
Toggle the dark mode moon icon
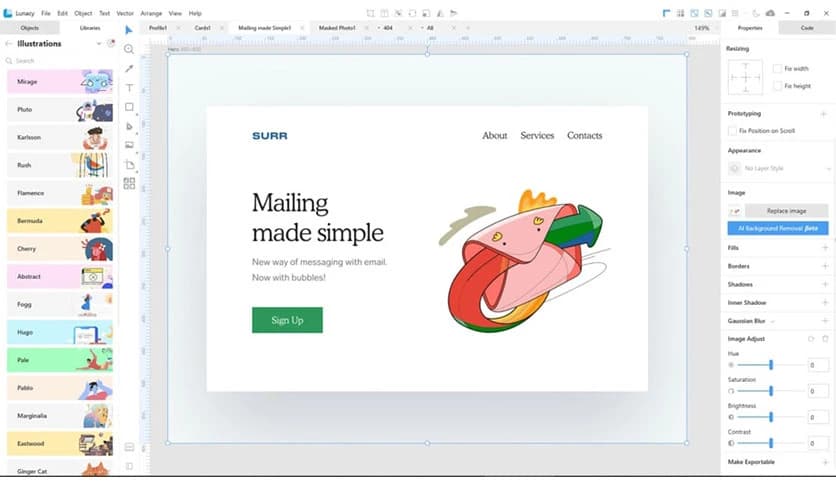[755, 13]
